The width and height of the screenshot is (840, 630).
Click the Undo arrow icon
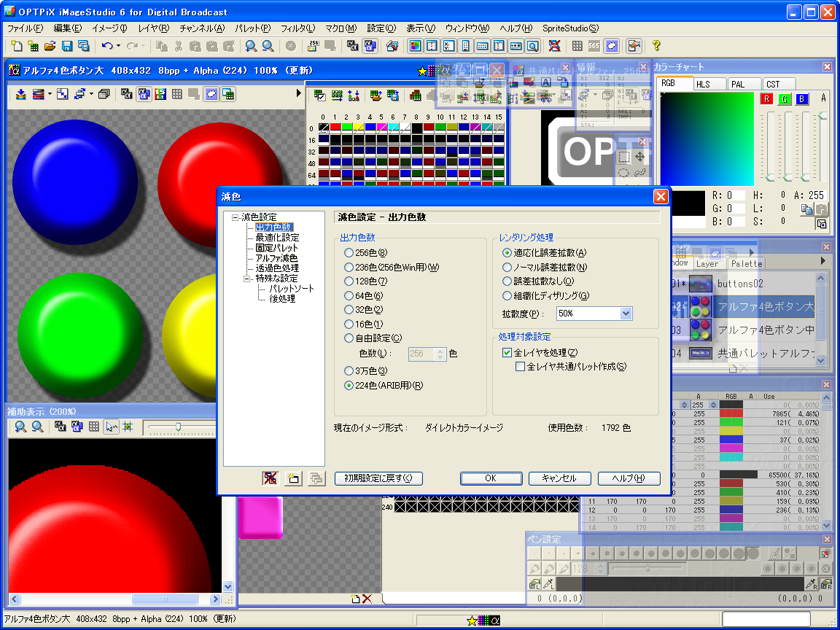tap(107, 46)
